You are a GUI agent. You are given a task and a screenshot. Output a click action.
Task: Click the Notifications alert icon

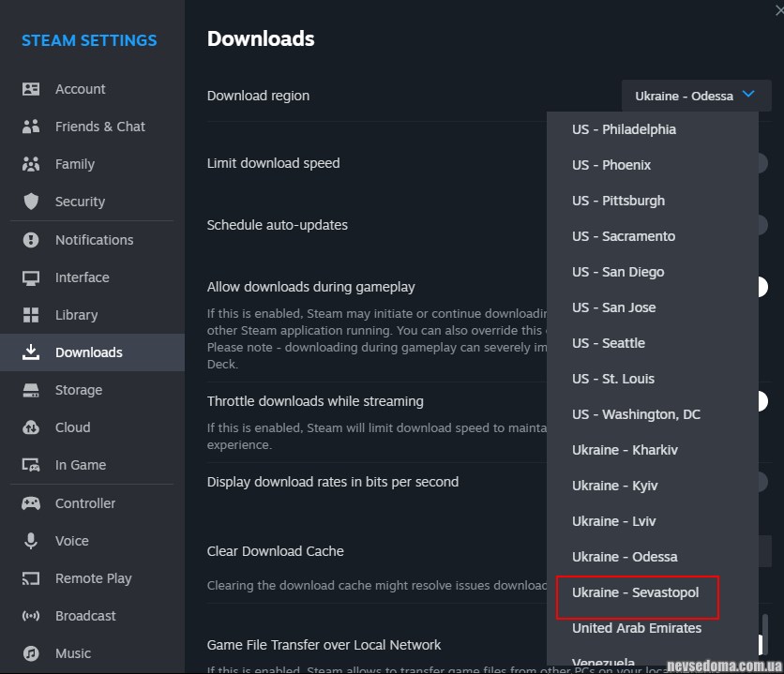(31, 240)
